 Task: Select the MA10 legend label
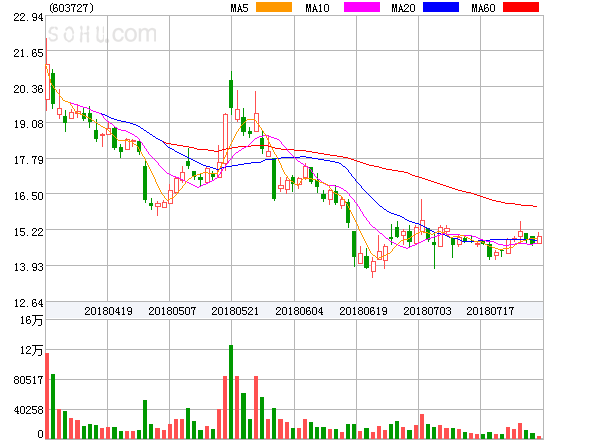317,8
